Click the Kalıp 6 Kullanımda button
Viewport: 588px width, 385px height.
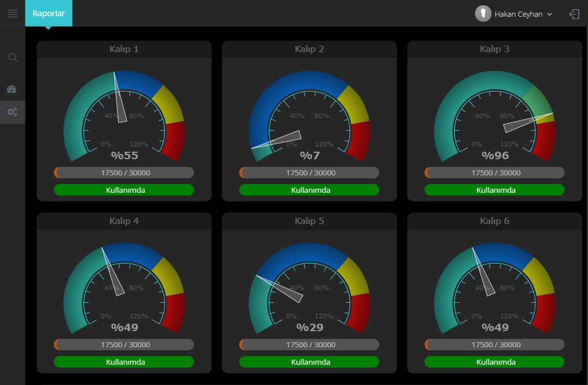(x=495, y=362)
